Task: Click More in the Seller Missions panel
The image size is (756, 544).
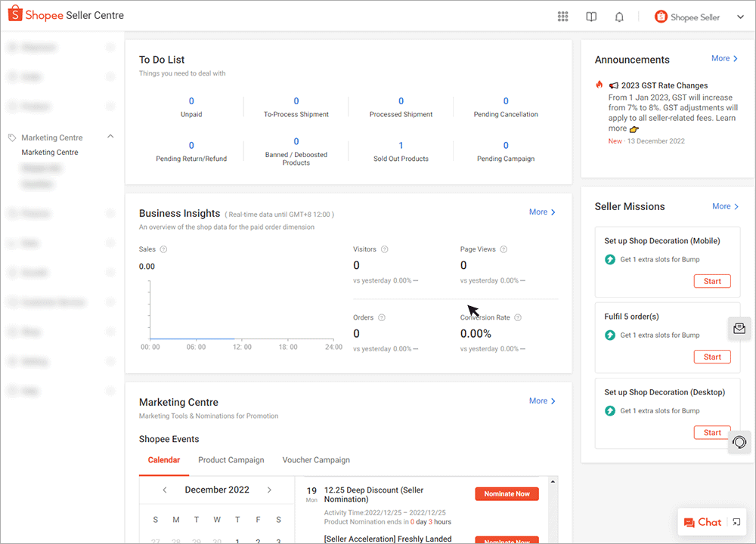Action: click(x=725, y=206)
